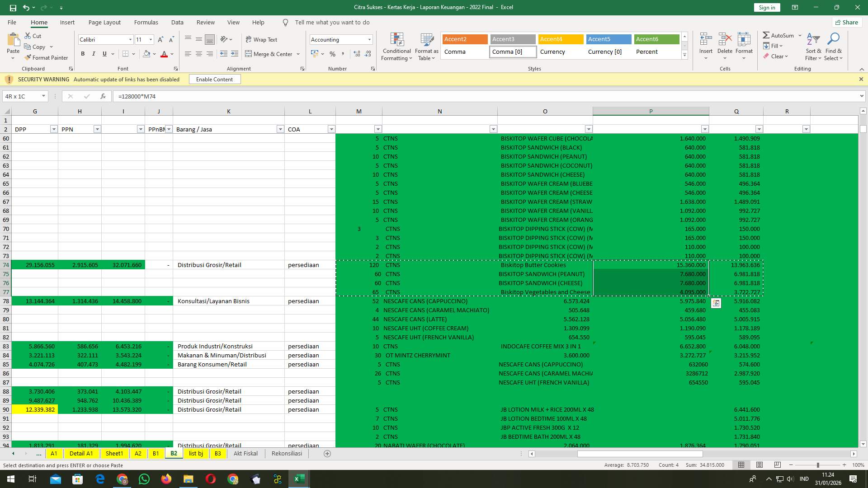
Task: Switch to the Formulas ribbon tab
Action: (146, 22)
